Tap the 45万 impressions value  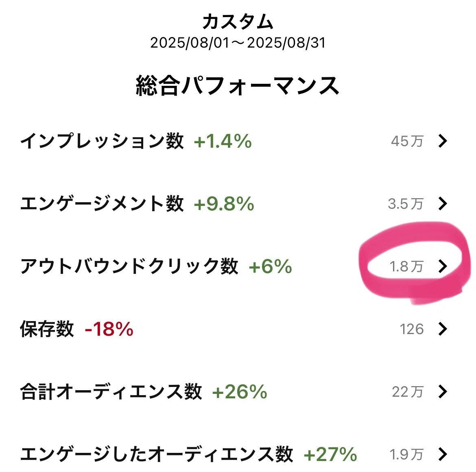pos(407,141)
